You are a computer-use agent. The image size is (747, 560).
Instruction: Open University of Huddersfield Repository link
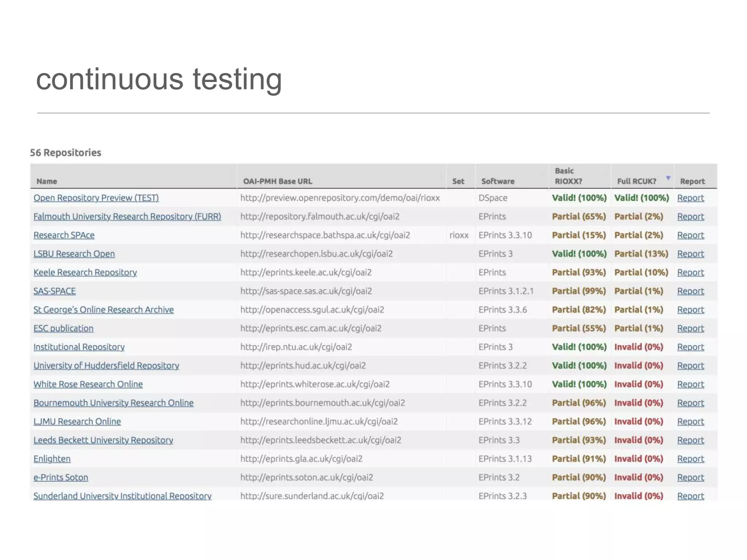point(107,365)
